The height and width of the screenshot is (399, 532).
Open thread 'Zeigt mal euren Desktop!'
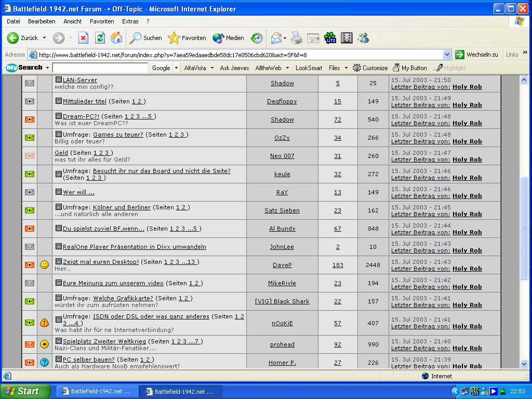pos(101,262)
